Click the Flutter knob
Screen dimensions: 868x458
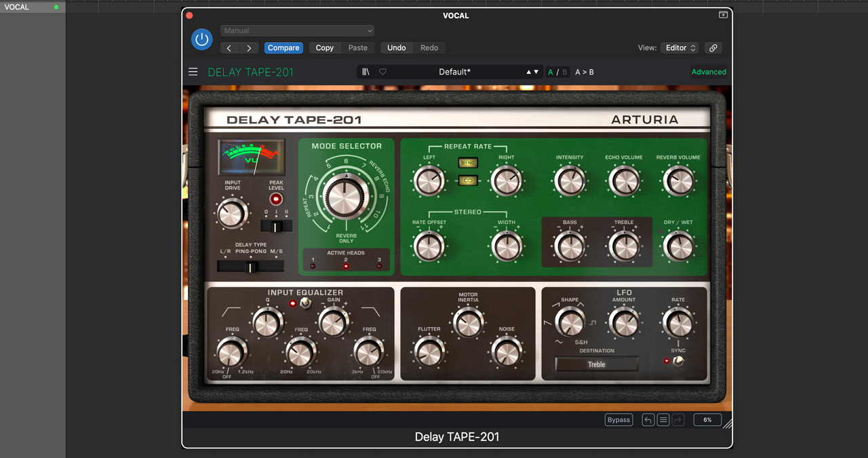tap(429, 353)
